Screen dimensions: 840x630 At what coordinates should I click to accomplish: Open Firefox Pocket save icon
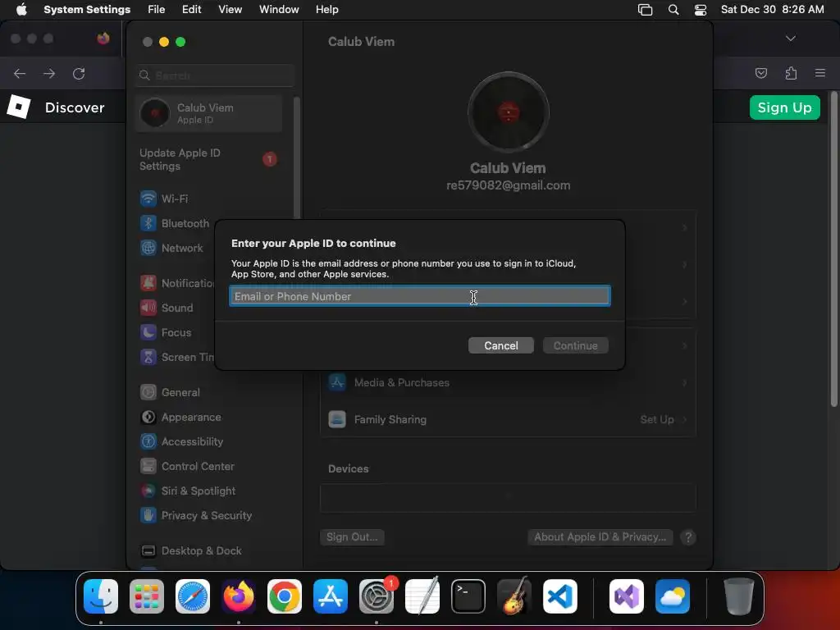[760, 73]
